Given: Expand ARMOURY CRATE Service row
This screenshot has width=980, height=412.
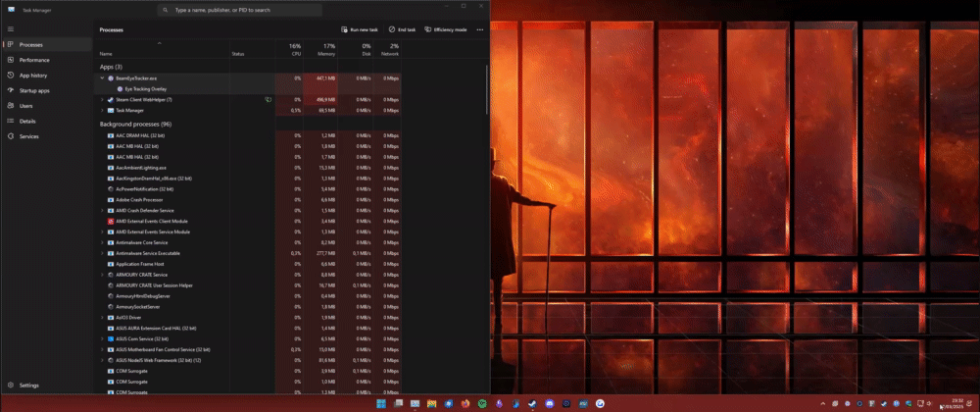Looking at the screenshot, I should coord(102,275).
